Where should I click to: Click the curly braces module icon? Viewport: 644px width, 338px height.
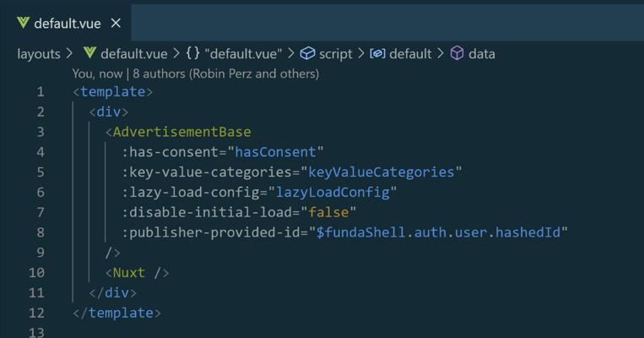click(x=193, y=53)
